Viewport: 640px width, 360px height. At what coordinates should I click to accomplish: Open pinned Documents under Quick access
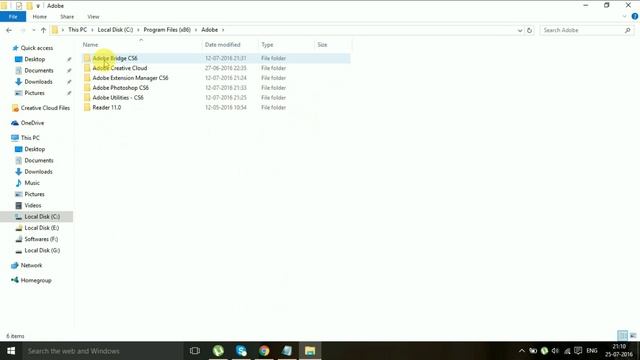coord(39,71)
